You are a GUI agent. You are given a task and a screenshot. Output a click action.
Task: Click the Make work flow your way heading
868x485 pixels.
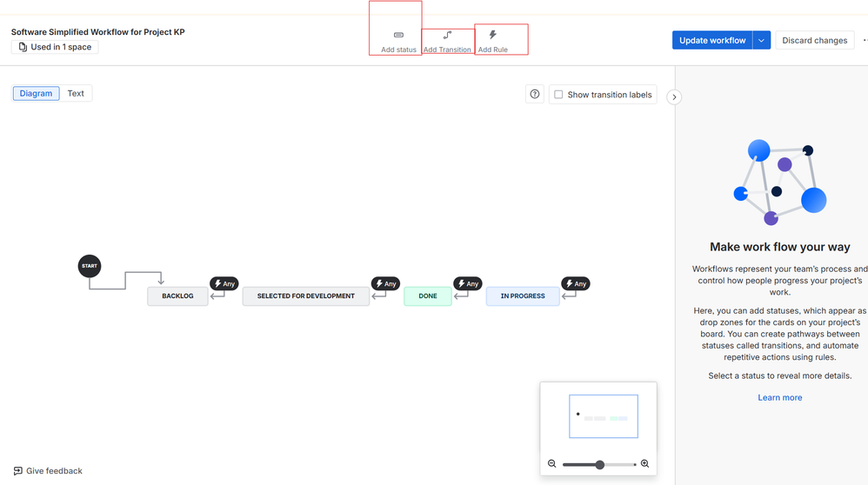[x=779, y=247]
